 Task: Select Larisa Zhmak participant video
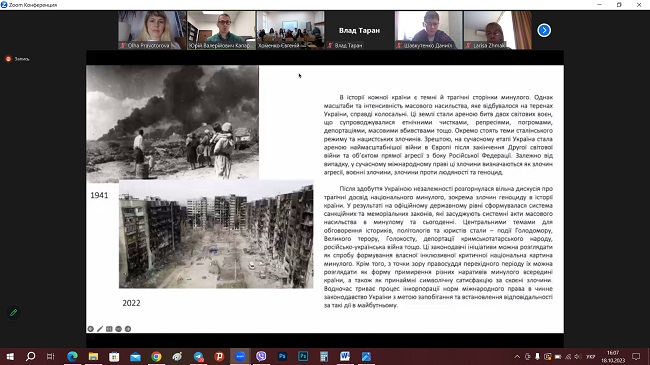(x=497, y=30)
